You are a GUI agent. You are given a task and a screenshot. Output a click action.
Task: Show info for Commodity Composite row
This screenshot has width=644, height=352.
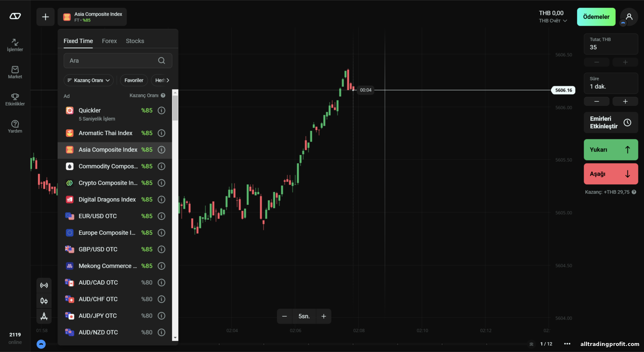click(161, 166)
